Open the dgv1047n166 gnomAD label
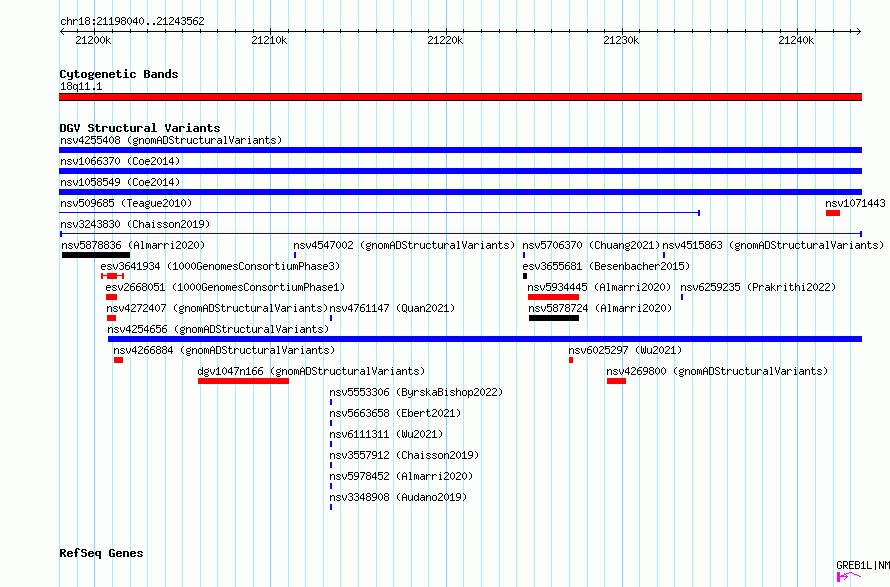Viewport: 890px width, 587px height. point(311,371)
